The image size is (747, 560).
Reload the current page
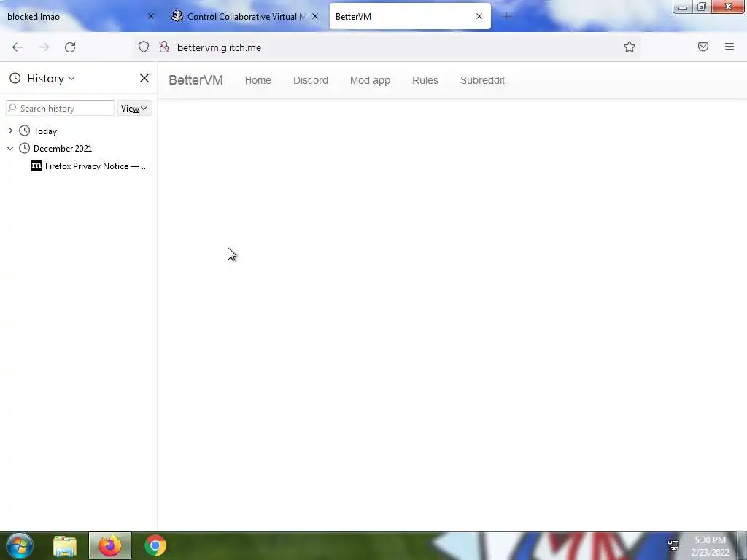(70, 47)
